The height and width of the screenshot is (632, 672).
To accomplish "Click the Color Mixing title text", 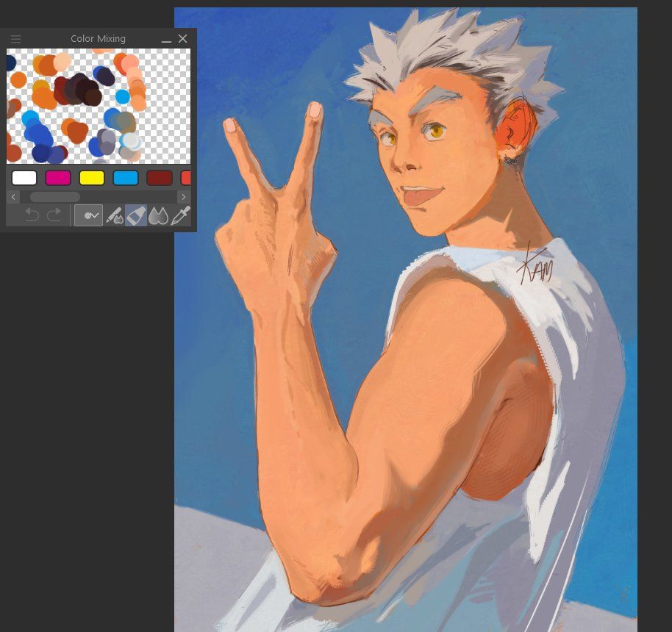I will pos(98,38).
